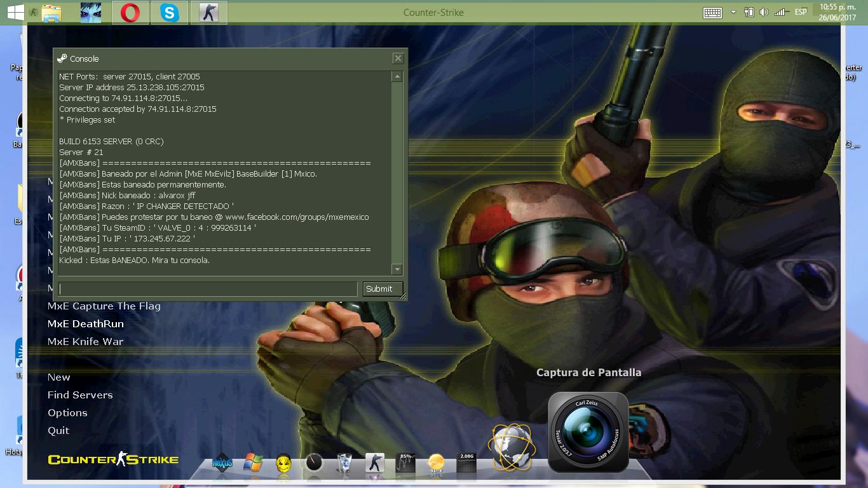Click the Captura de Pantalla label
This screenshot has width=868, height=488.
click(588, 373)
